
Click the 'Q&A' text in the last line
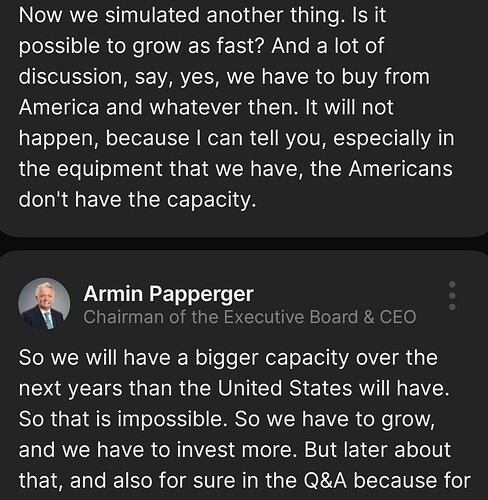point(325,481)
